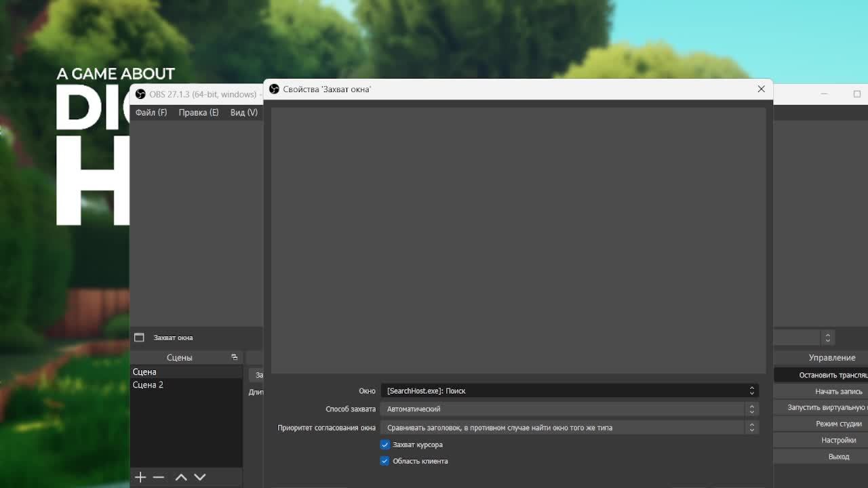Move the scene up with the up arrow
Screen dimensions: 868x488
tap(181, 477)
